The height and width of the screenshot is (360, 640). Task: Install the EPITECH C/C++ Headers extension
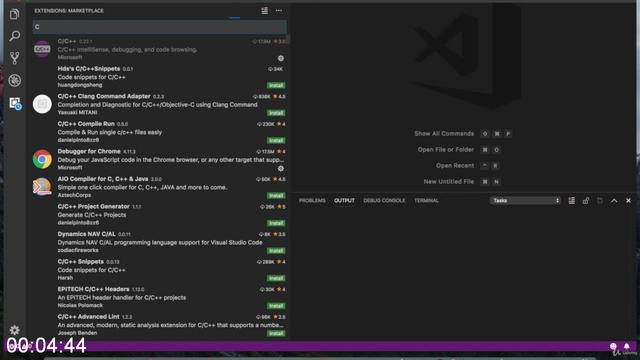276,306
